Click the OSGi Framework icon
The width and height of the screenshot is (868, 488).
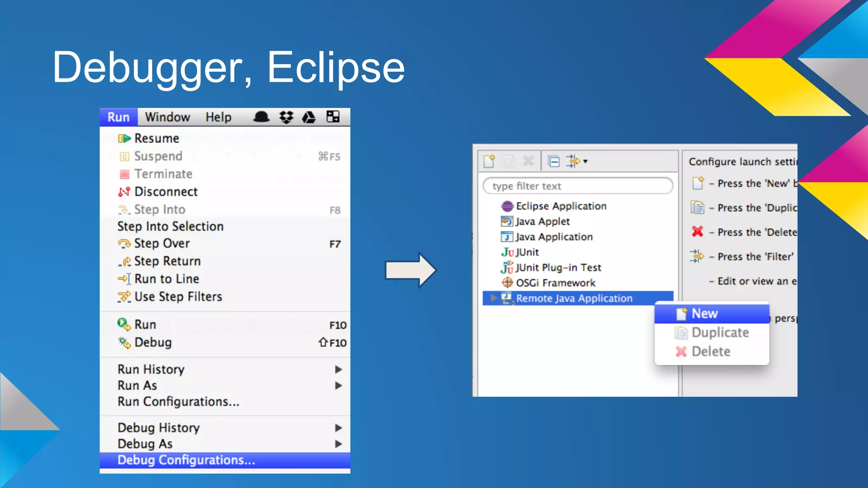(x=507, y=283)
